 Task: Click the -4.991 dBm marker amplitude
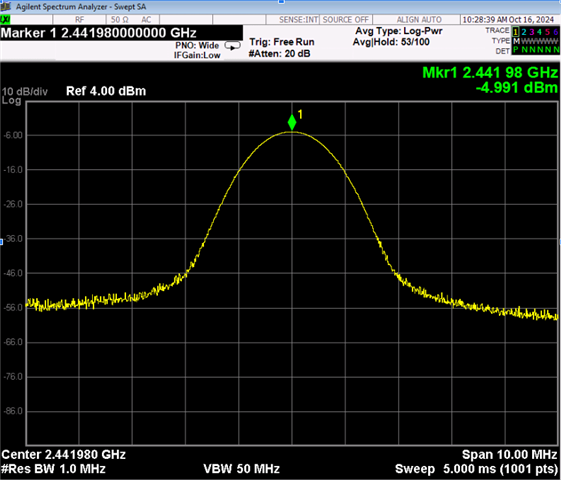[x=517, y=87]
